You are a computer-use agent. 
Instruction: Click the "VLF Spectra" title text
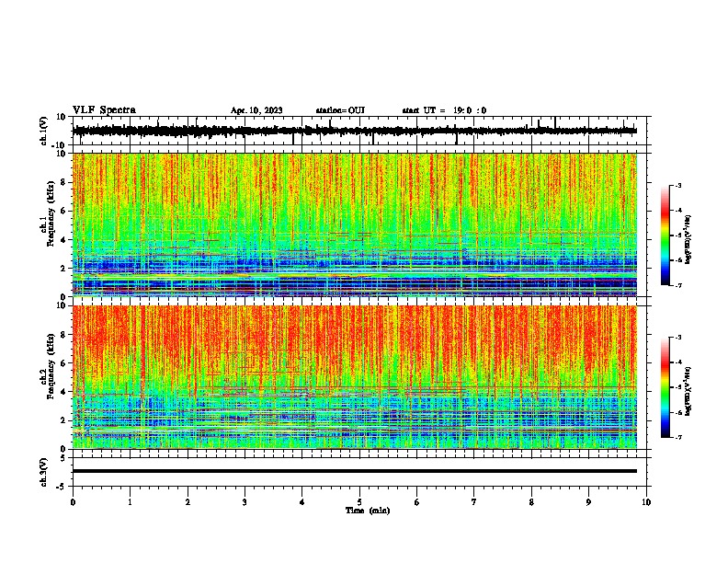pyautogui.click(x=104, y=109)
